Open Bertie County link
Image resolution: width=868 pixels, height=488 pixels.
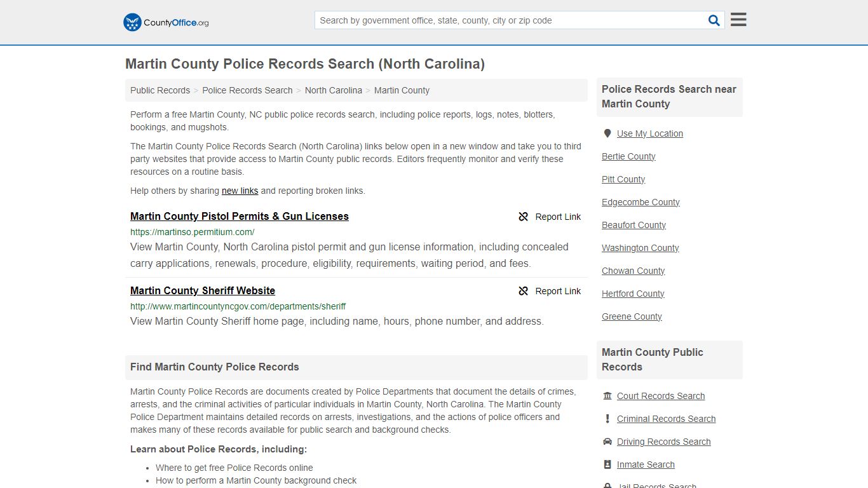point(628,156)
